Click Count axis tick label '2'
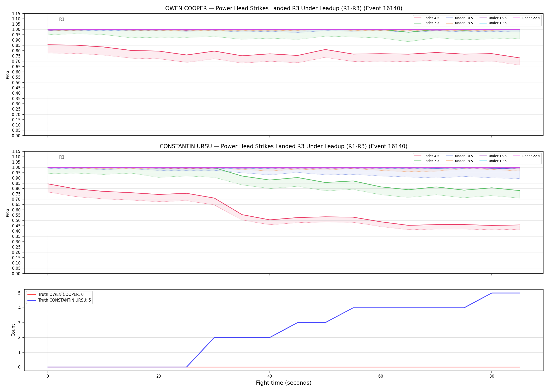549x392 pixels. (19, 337)
